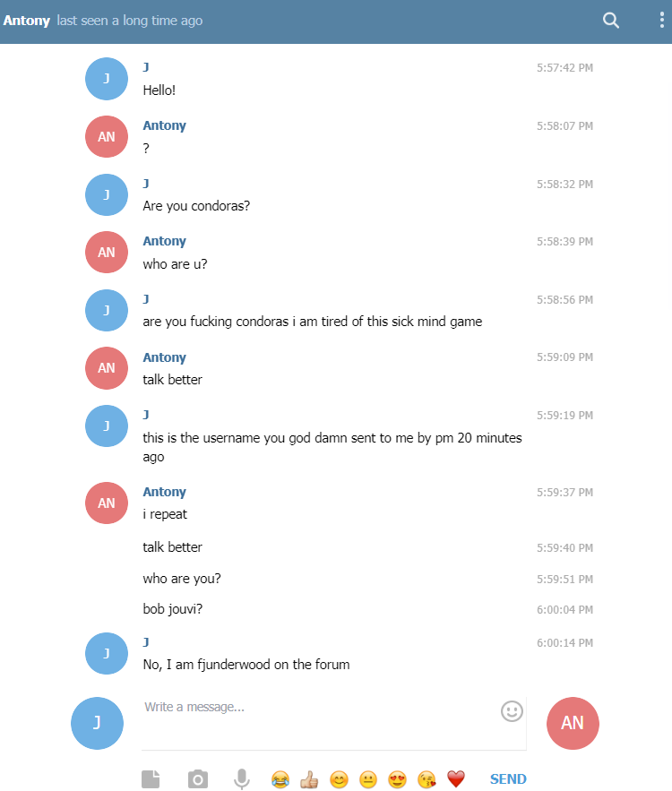Insert the thumbs up emoji
Screen dimensions: 672x791
click(x=309, y=779)
